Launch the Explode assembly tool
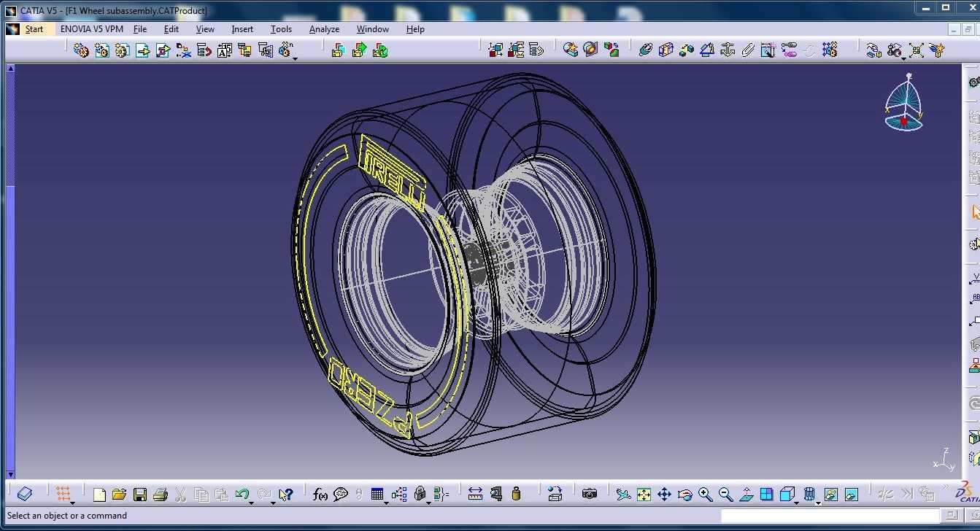980x531 pixels. pos(916,50)
